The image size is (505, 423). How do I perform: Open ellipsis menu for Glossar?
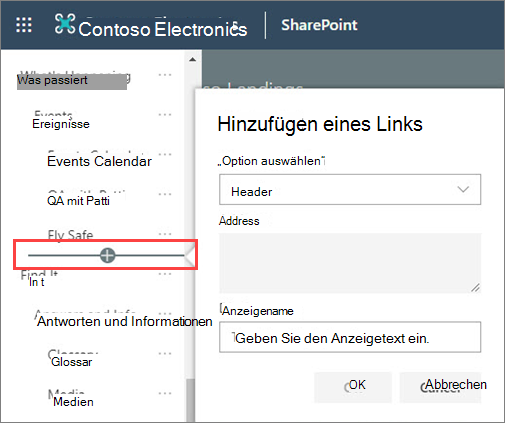pos(165,353)
